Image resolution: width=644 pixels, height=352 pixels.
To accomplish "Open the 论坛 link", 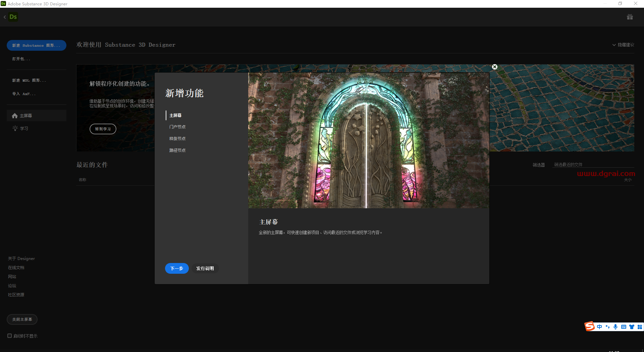I will 12,285.
